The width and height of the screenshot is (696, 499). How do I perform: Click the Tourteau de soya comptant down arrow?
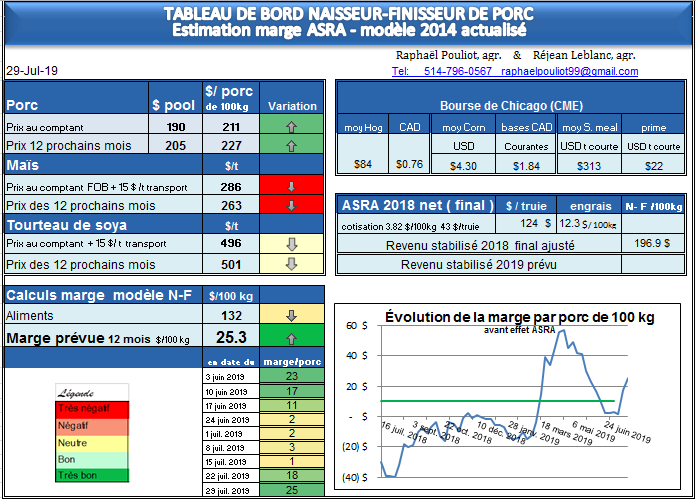[x=293, y=245]
